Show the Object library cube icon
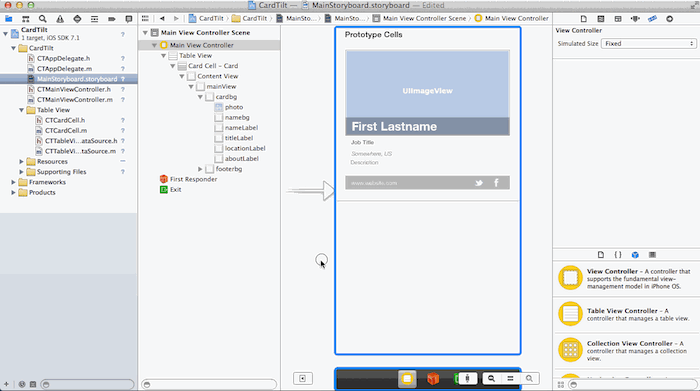Screen dimensions: 700x391 click(635, 255)
